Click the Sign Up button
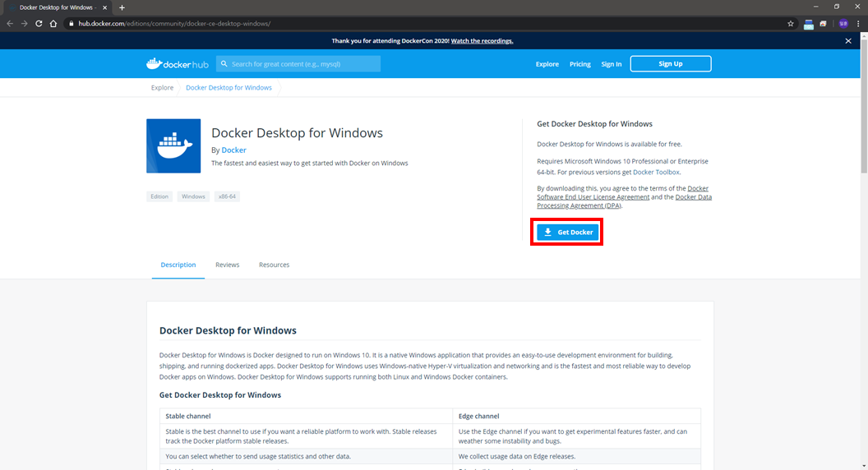Viewport: 868px width, 470px height. click(671, 63)
